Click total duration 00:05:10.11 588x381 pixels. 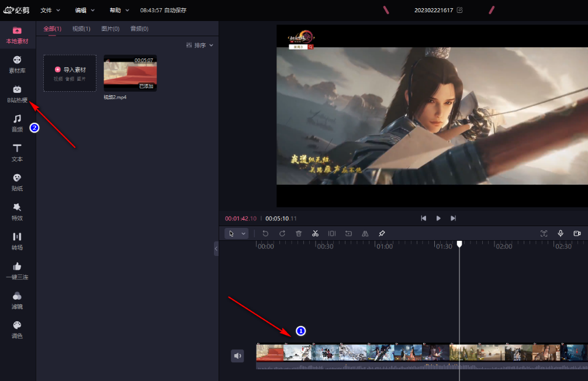(x=281, y=219)
